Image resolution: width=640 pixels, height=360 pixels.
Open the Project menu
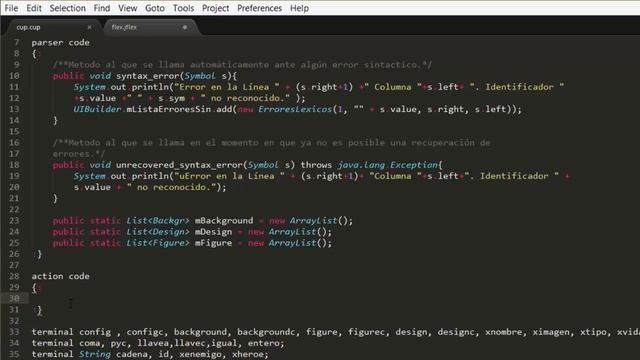click(216, 8)
